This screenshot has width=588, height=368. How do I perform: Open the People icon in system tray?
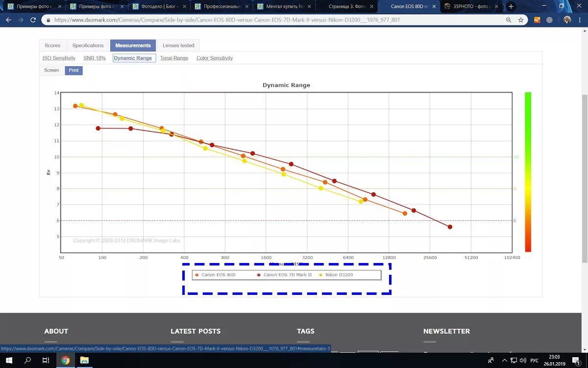491,360
